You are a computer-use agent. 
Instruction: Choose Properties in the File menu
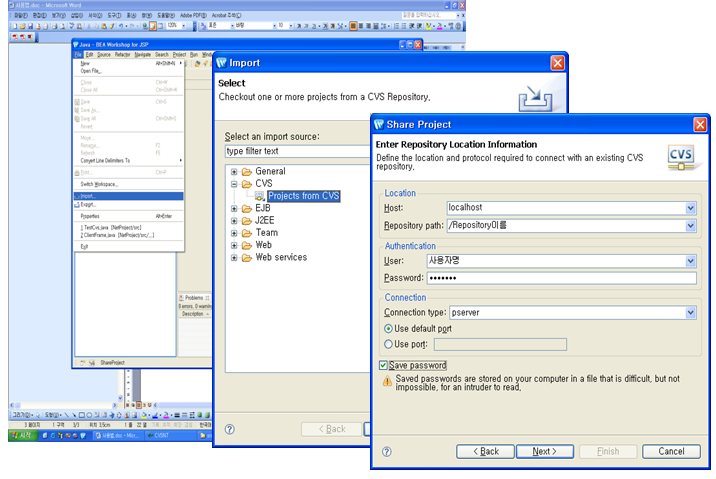tap(128, 216)
